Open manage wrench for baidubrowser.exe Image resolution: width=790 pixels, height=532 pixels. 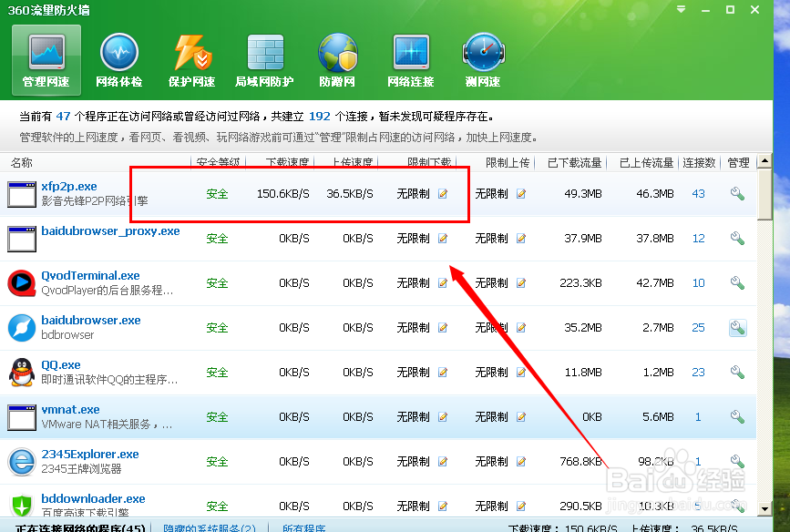737,327
